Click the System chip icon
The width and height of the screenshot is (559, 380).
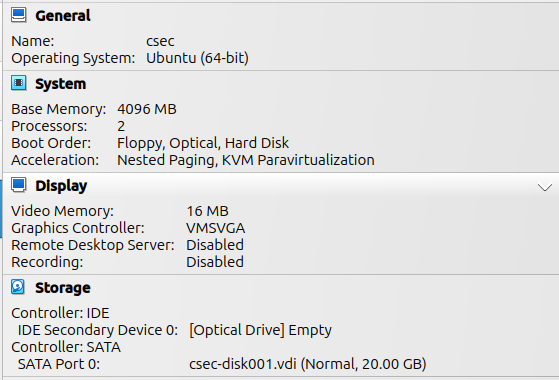coord(18,83)
